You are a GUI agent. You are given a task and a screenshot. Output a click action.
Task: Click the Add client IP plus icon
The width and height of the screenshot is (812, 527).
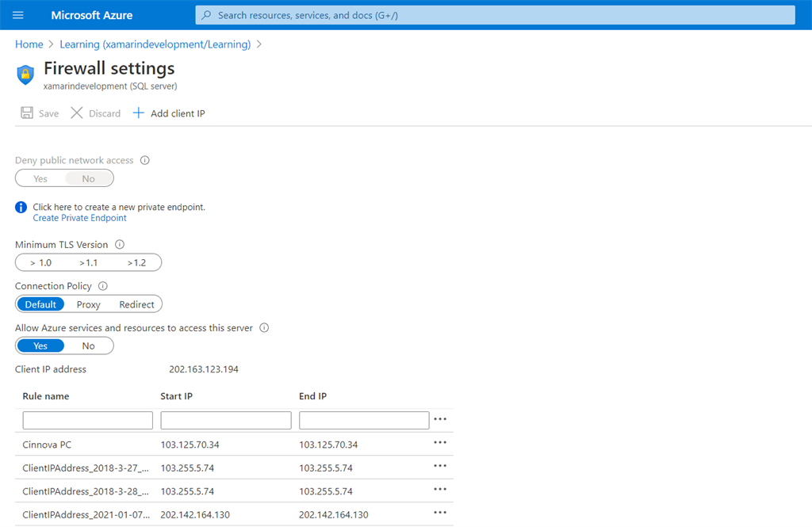pyautogui.click(x=138, y=113)
